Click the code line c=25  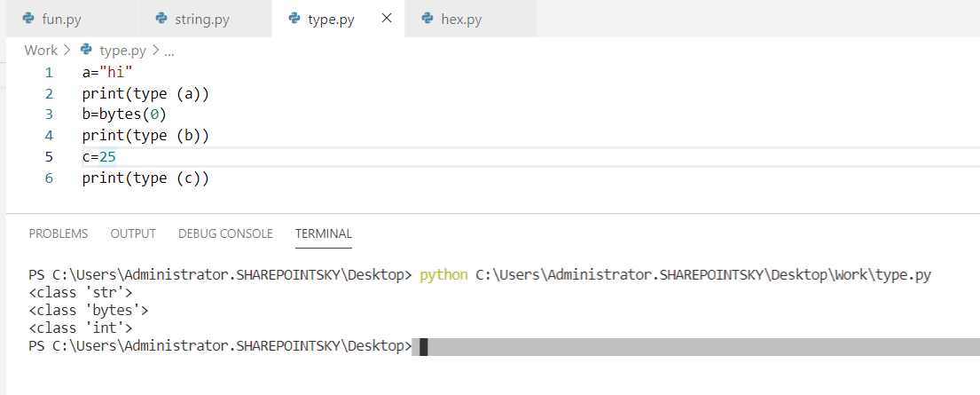pyautogui.click(x=99, y=157)
